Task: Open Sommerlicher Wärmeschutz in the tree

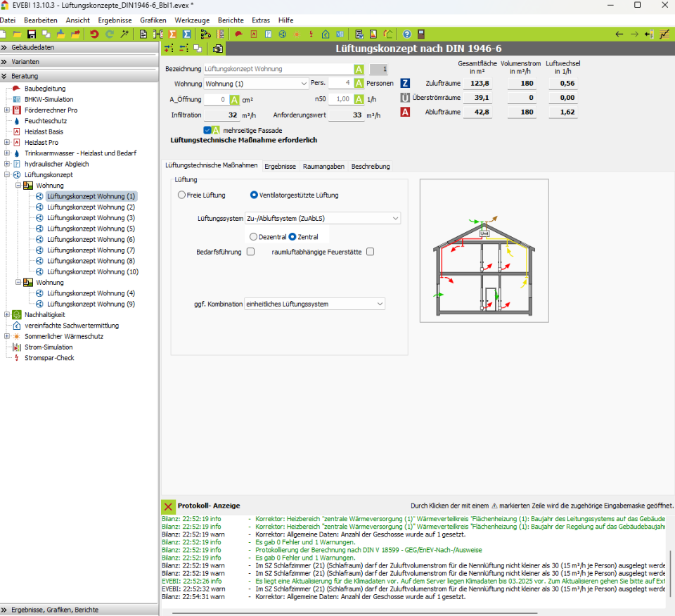Action: point(64,336)
